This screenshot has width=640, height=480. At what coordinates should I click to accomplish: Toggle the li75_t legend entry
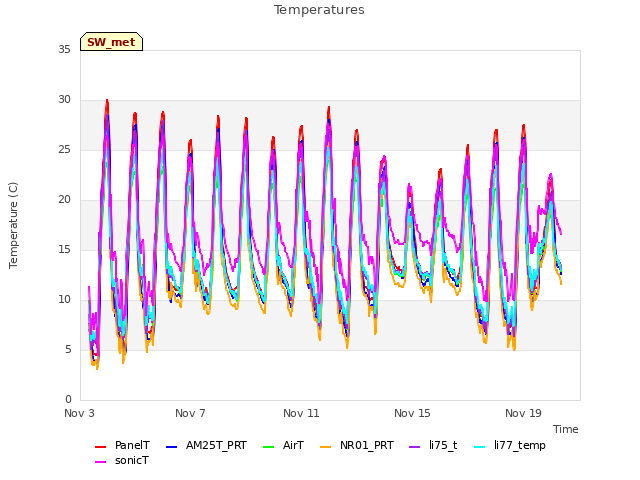coord(433,445)
